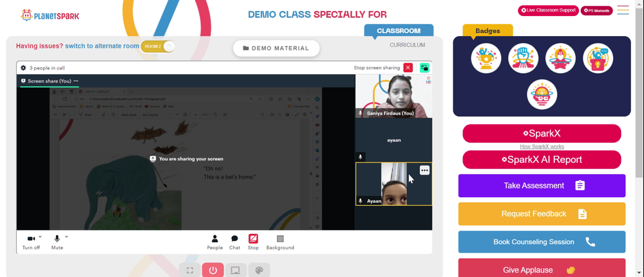Toggle the ROOM 2 alternate room switch
Image resolution: width=644 pixels, height=277 pixels.
[x=157, y=46]
